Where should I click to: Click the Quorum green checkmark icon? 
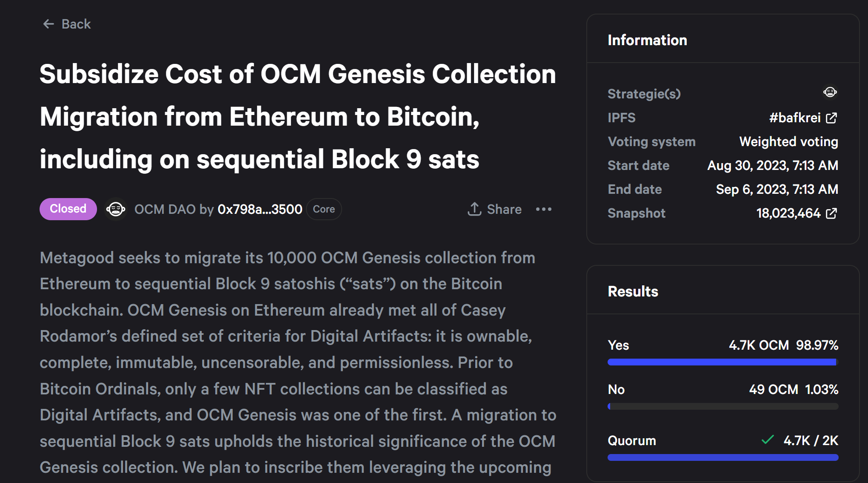pyautogui.click(x=768, y=440)
